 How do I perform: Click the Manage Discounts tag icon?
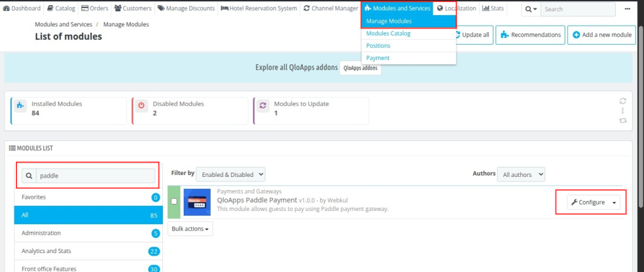click(161, 8)
